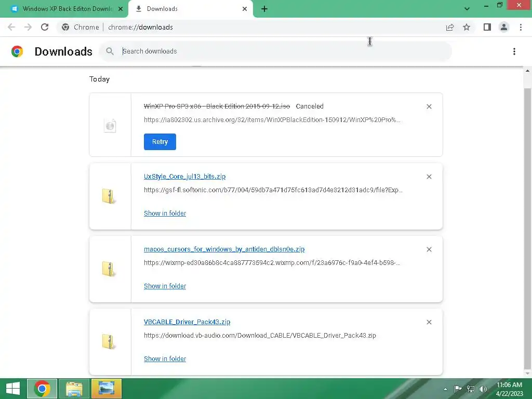Click the page vertical scrollbar thumb
532x399 pixels.
[527, 228]
